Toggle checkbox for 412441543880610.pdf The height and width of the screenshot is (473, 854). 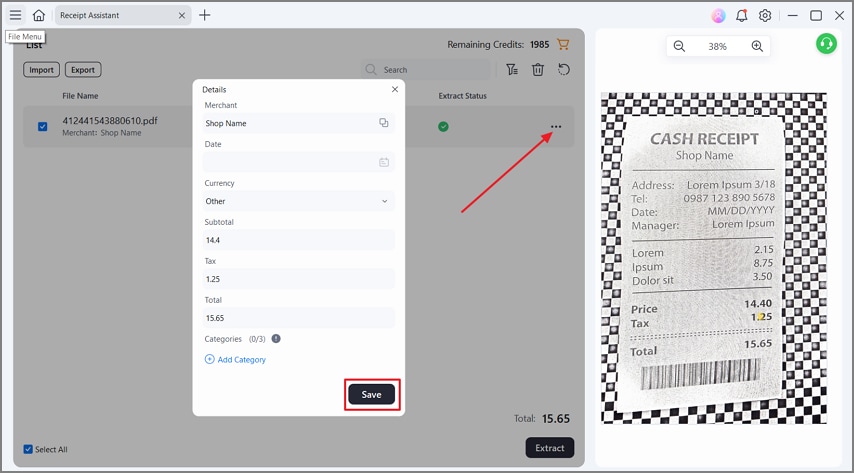pyautogui.click(x=42, y=126)
